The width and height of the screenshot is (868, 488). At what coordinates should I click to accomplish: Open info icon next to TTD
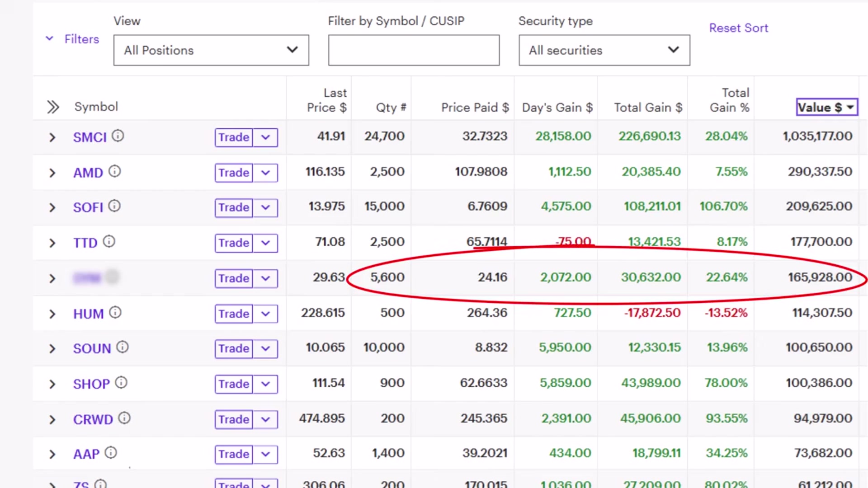pyautogui.click(x=109, y=241)
